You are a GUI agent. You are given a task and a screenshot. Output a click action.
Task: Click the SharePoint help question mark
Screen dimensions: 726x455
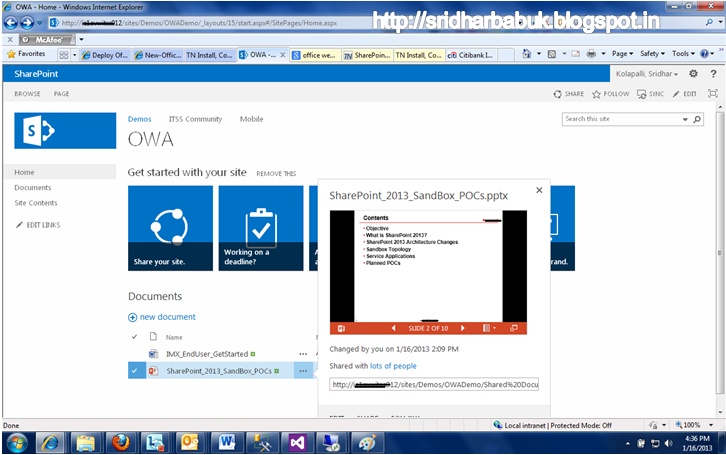tap(713, 74)
